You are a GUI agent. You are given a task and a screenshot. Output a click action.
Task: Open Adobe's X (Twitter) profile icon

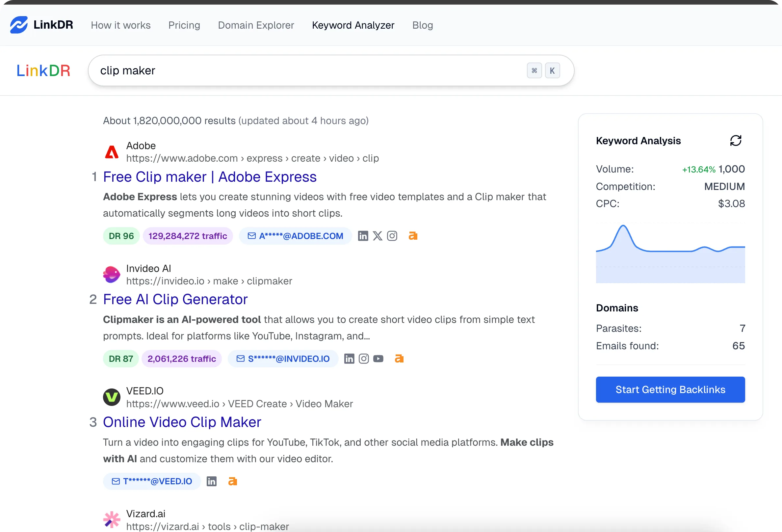pyautogui.click(x=378, y=236)
